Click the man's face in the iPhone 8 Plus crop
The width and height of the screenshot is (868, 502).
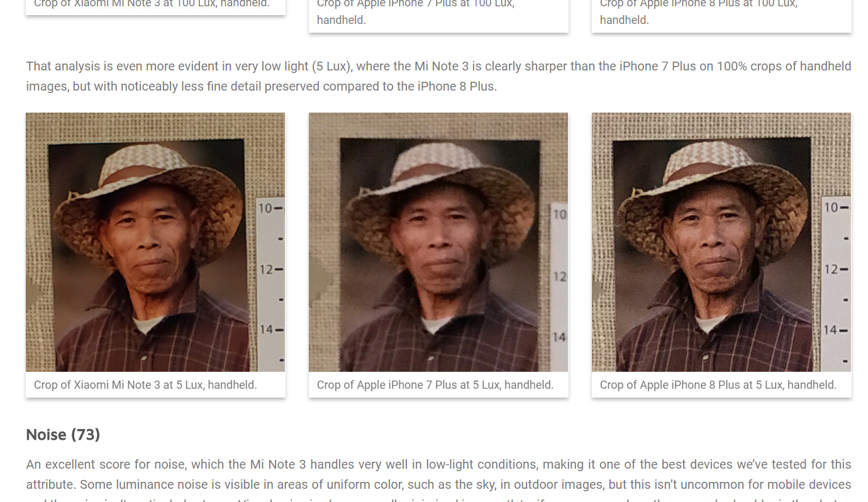(x=710, y=234)
